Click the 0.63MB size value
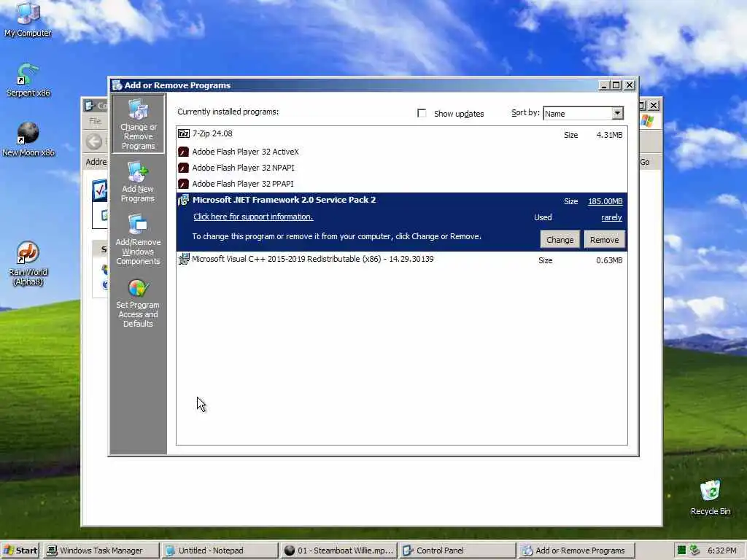Image resolution: width=747 pixels, height=560 pixels. tap(609, 260)
